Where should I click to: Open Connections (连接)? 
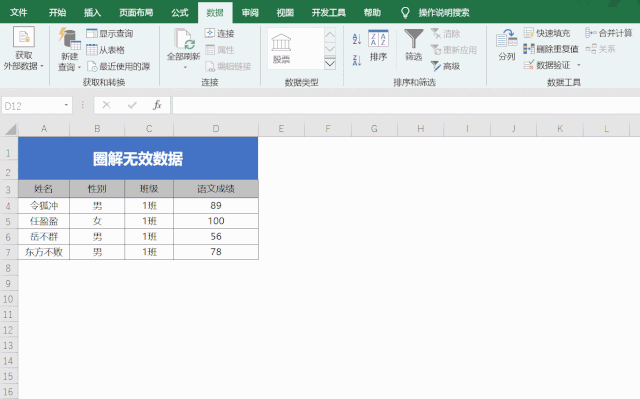[220, 33]
